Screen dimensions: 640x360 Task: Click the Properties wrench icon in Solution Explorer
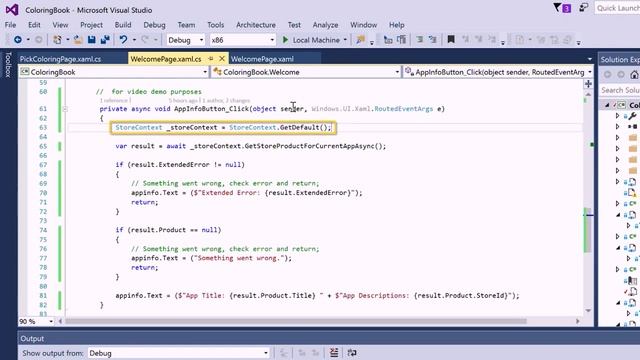pos(633,116)
